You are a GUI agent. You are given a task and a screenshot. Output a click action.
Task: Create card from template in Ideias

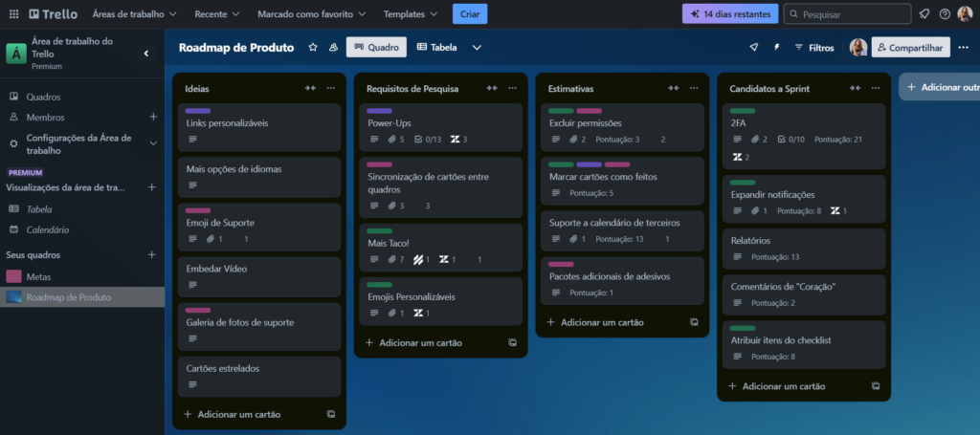tap(330, 414)
